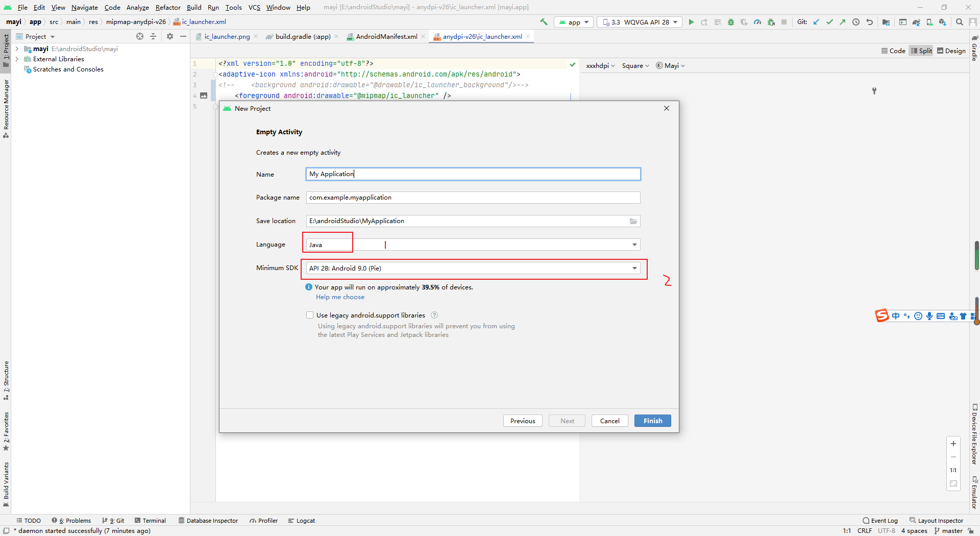Open the Build menu

pos(194,7)
